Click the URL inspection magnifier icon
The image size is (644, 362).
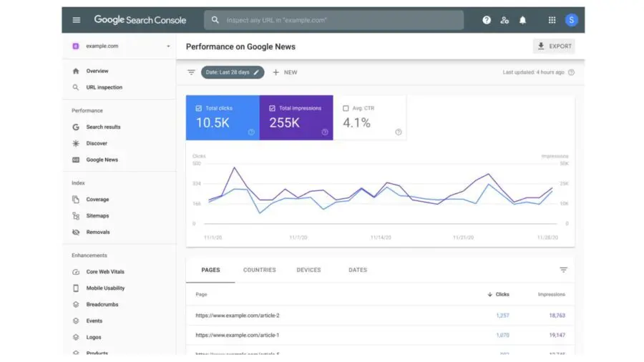point(76,87)
